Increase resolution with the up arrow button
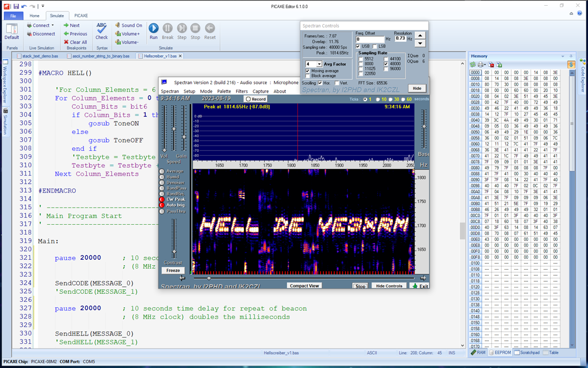 [420, 35]
